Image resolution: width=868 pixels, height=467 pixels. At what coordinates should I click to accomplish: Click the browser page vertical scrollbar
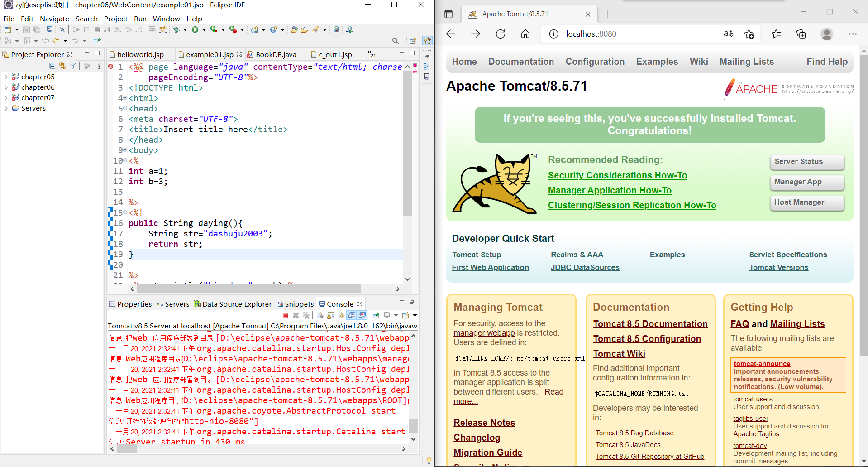tap(864, 206)
